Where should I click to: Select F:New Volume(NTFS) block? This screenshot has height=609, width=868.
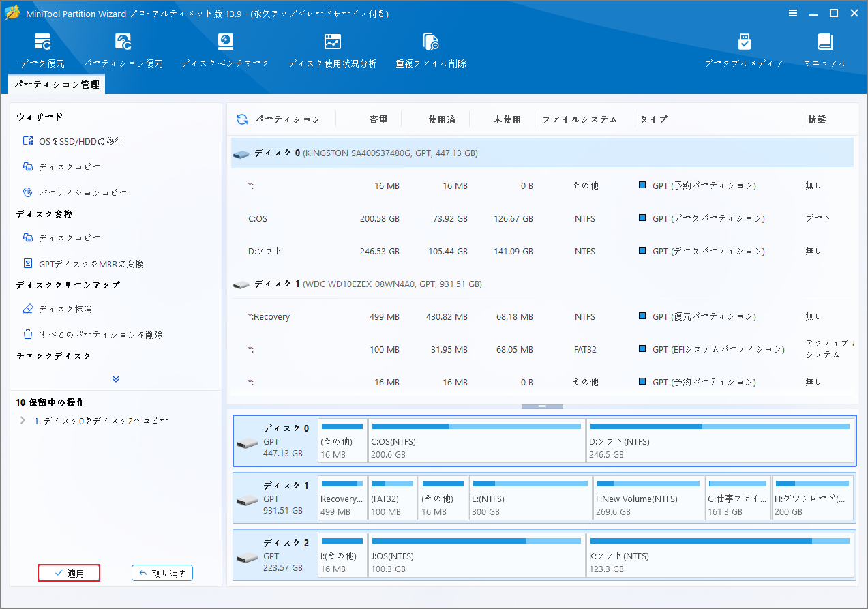point(648,498)
